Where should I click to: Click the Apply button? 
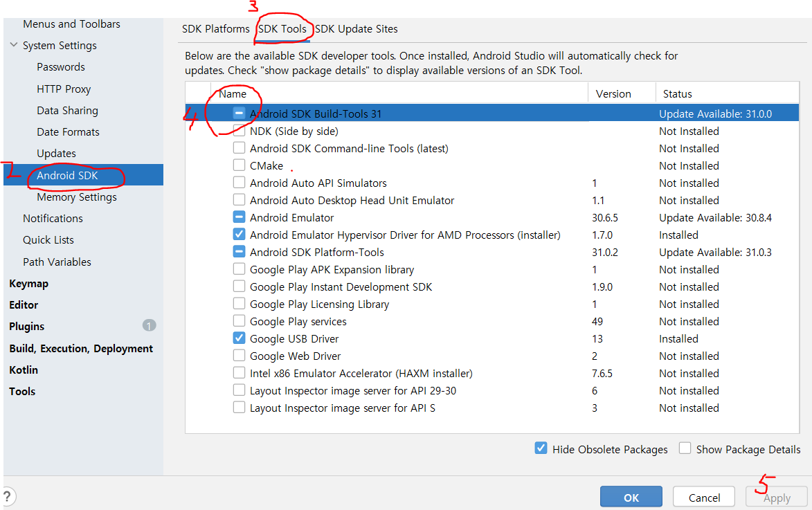(776, 497)
